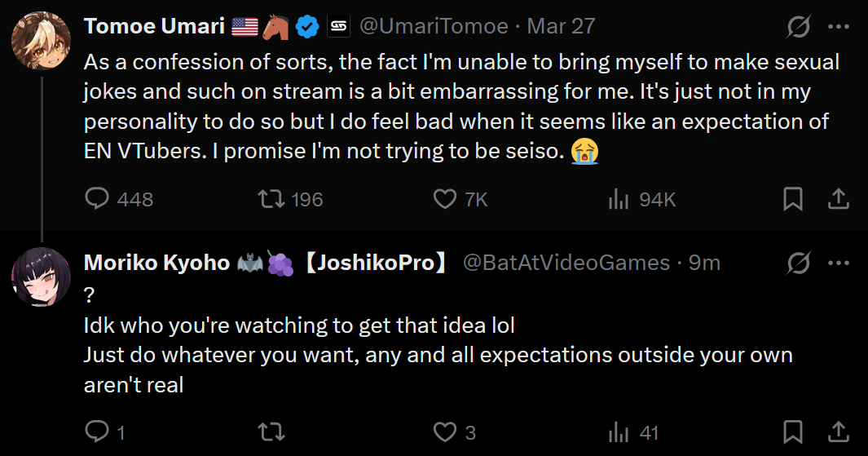Reply to Moriko Kyoho's tweet

coord(97,432)
